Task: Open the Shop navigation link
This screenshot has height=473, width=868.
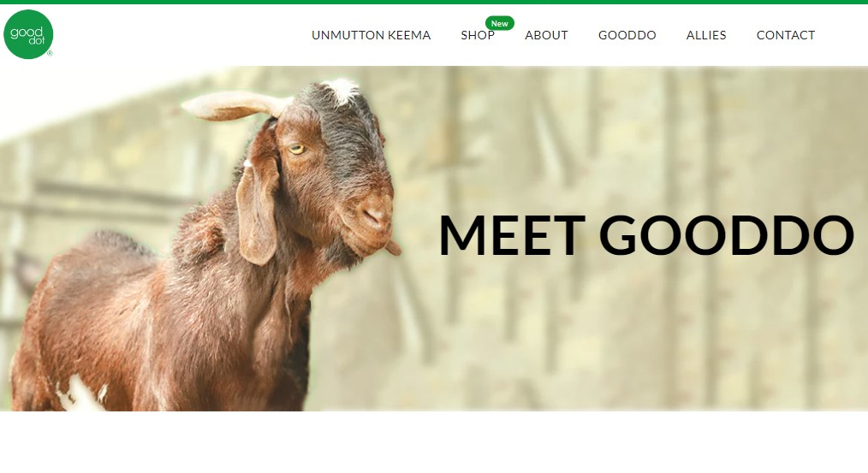Action: coord(478,35)
